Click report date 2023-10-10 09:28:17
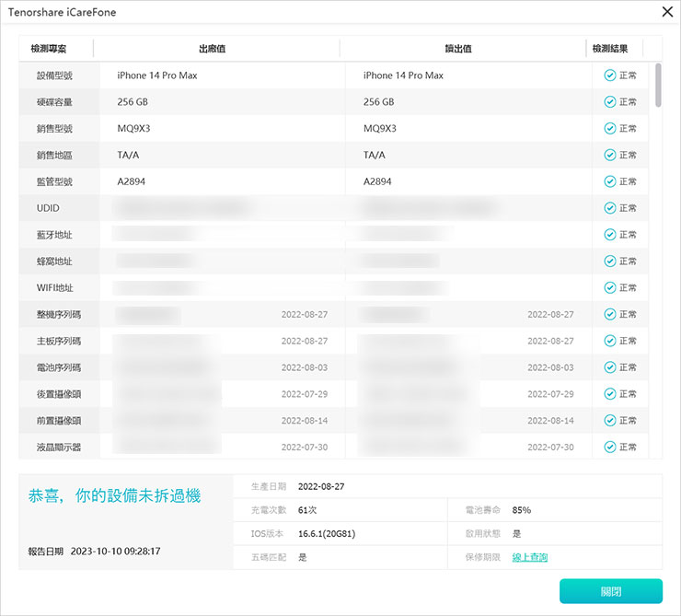 tap(116, 552)
